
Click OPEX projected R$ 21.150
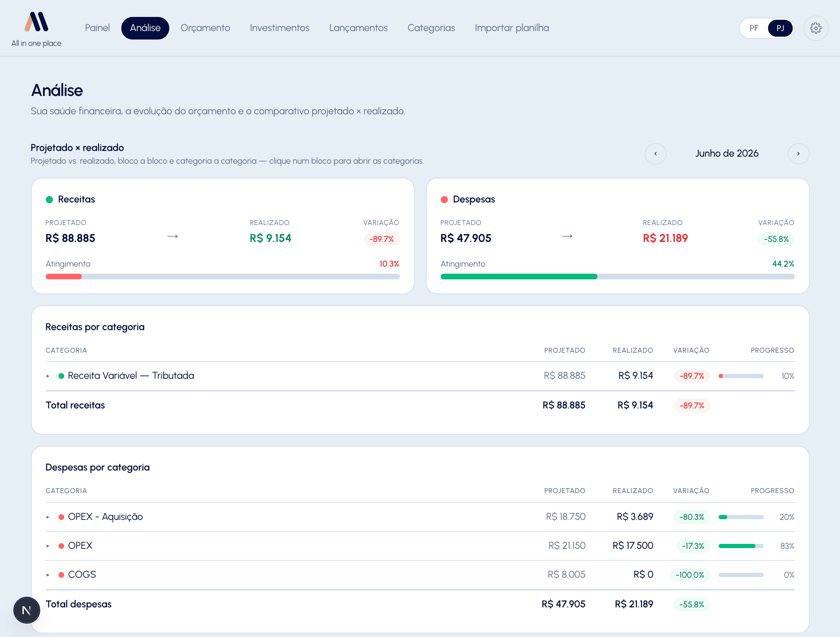(x=567, y=545)
